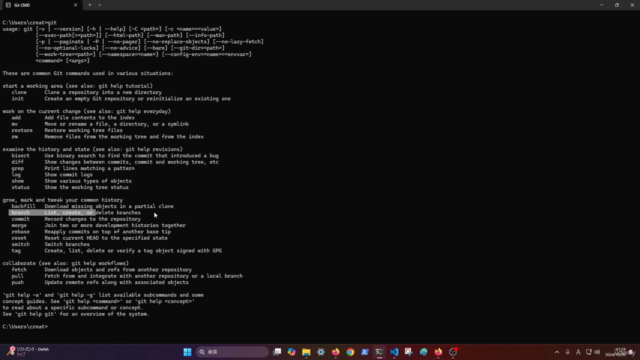The image size is (640, 360).
Task: Launch Copilot from the taskbar
Action: (291, 352)
